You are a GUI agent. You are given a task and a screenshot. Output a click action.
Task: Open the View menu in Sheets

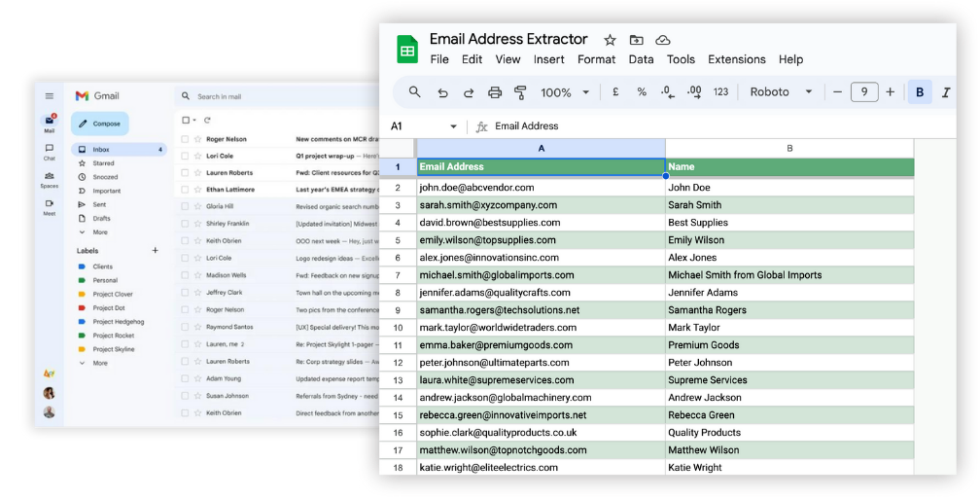click(x=508, y=59)
